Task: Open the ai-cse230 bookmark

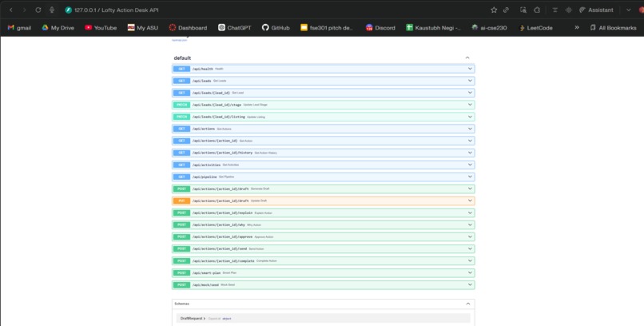Action: 489,27
